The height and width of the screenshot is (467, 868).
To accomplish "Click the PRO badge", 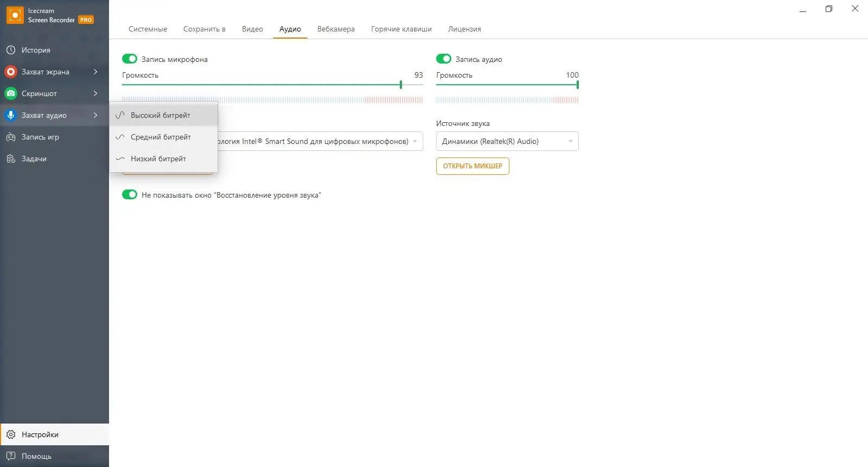I will click(86, 20).
